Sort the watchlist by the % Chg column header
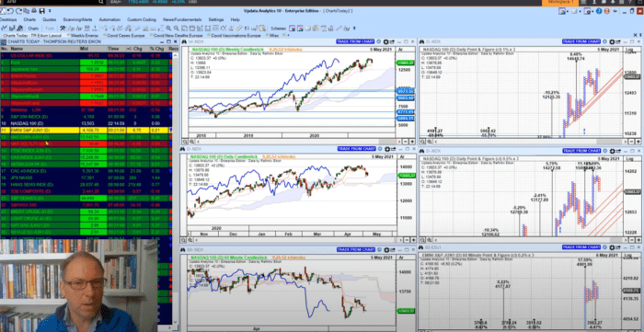The image size is (644, 332). 157,49
